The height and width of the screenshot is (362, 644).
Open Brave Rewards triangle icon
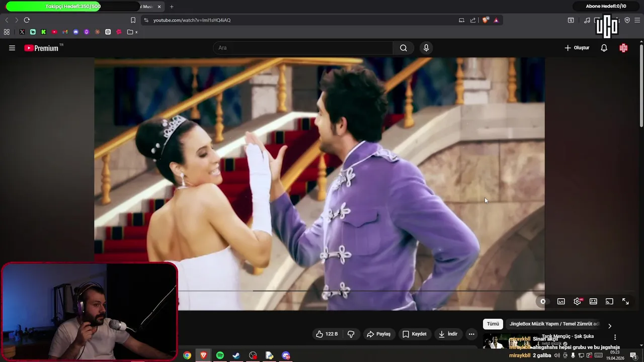click(496, 20)
